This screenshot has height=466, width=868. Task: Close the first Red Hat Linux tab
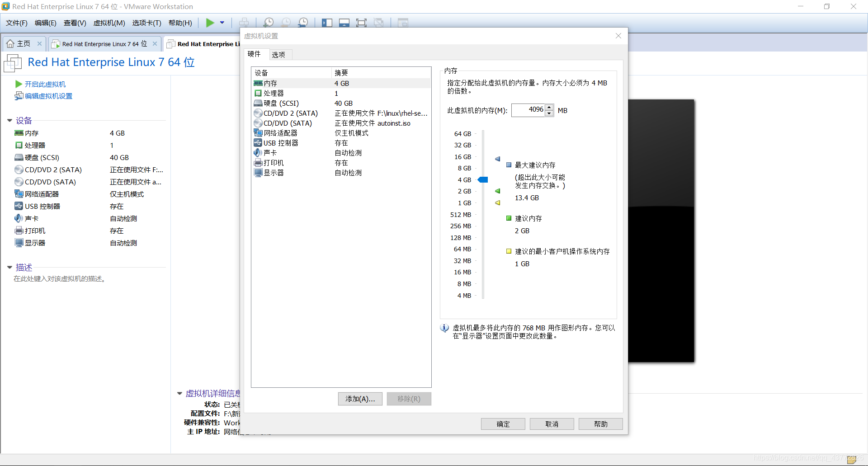(155, 43)
